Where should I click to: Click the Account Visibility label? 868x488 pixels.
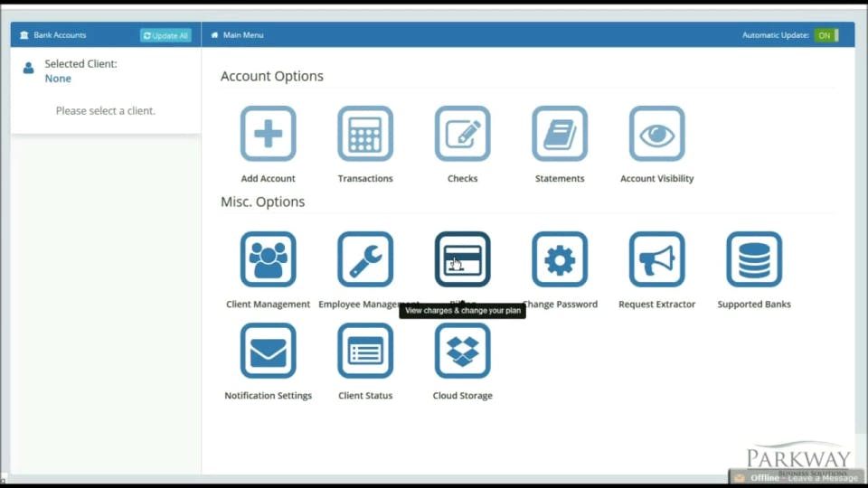click(x=657, y=178)
